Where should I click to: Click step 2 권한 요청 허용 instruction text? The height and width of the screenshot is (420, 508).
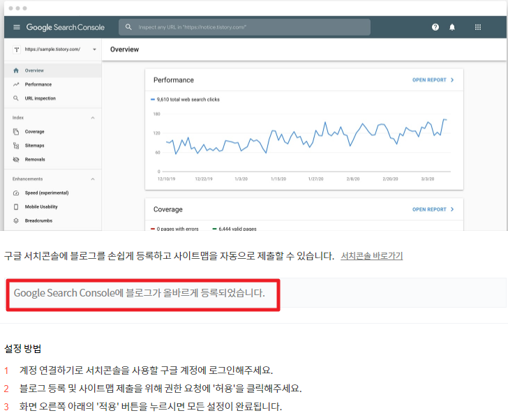pos(160,389)
